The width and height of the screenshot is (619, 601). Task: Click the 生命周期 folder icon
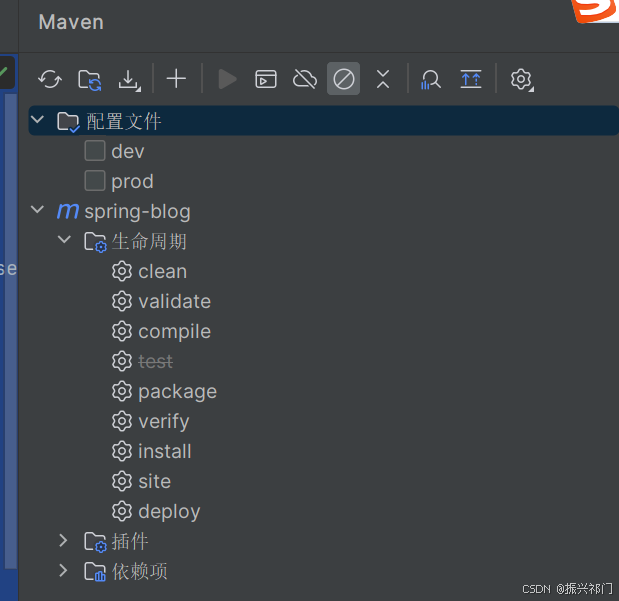click(95, 242)
